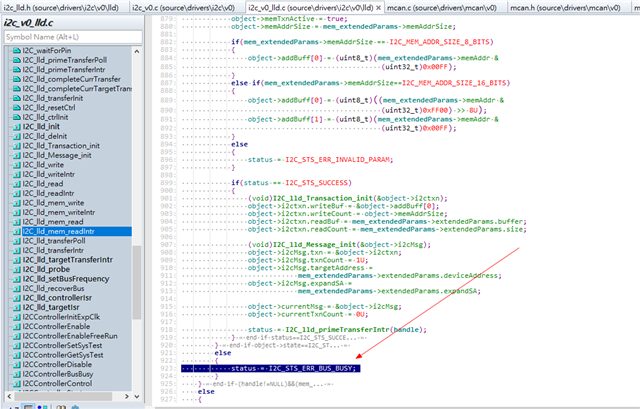The image size is (640, 409).
Task: Click I2C_MEM_ADDR_SIZE_8_BITS in the code
Action: [439, 42]
